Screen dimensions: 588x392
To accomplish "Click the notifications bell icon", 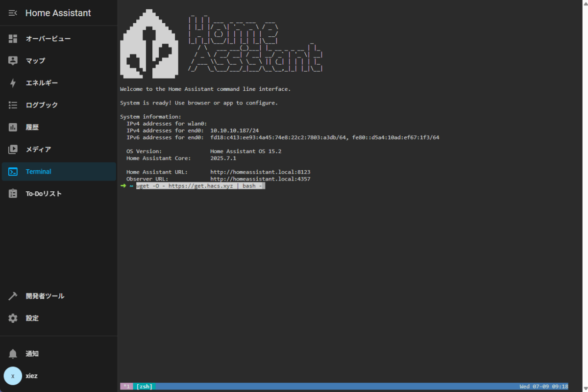I will pos(13,354).
